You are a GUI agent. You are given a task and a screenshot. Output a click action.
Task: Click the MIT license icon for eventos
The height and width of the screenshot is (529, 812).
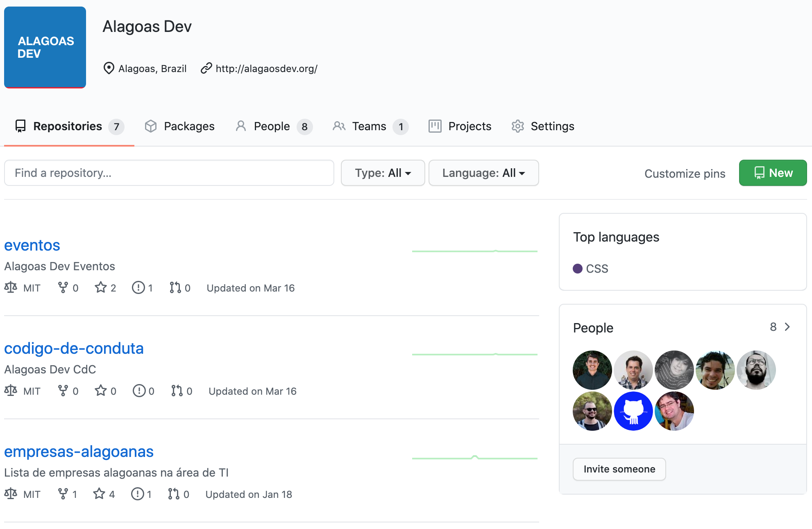(x=11, y=287)
